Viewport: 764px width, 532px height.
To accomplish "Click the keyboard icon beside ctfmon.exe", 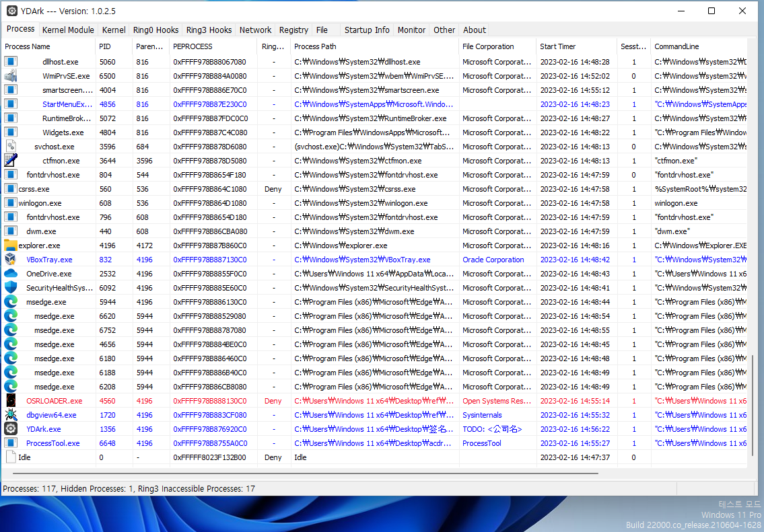I will tap(11, 160).
